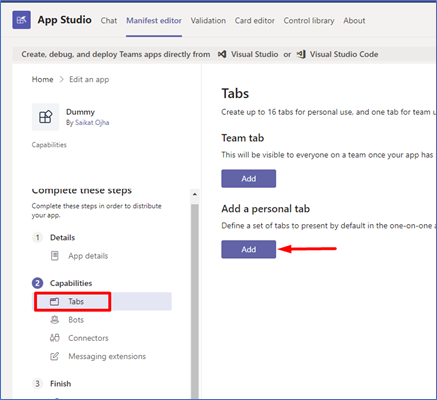Screen dimensions: 437x400
Task: Click the Bots robot icon
Action: pyautogui.click(x=55, y=320)
